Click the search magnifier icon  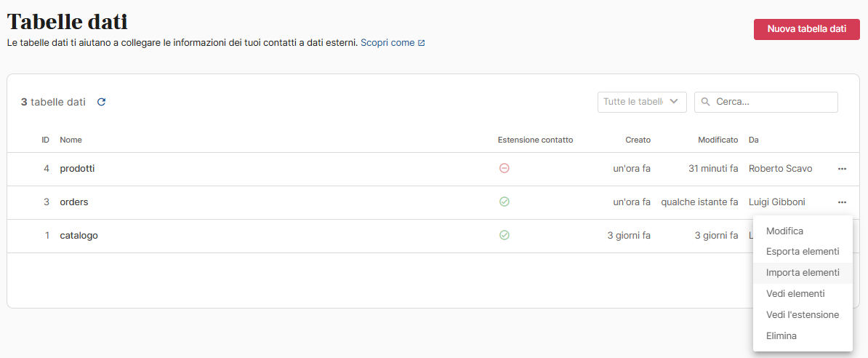coord(706,102)
